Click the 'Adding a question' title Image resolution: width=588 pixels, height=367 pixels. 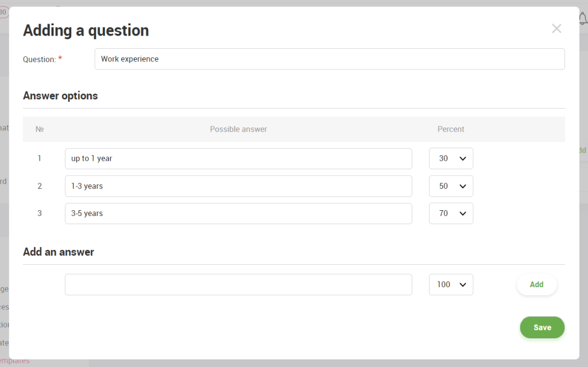click(x=86, y=30)
